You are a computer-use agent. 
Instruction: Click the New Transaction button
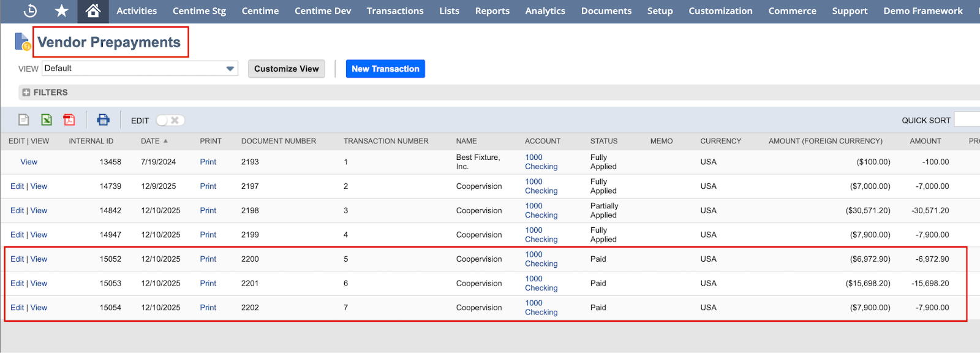pyautogui.click(x=385, y=69)
